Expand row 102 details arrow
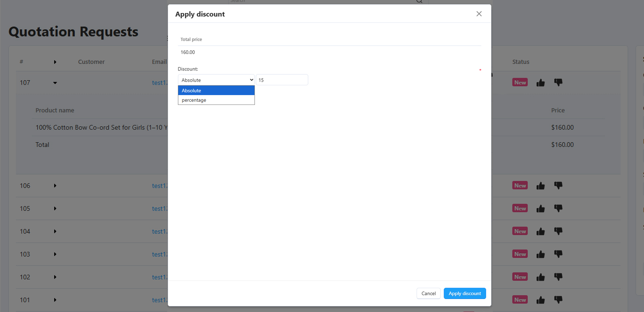 tap(55, 277)
